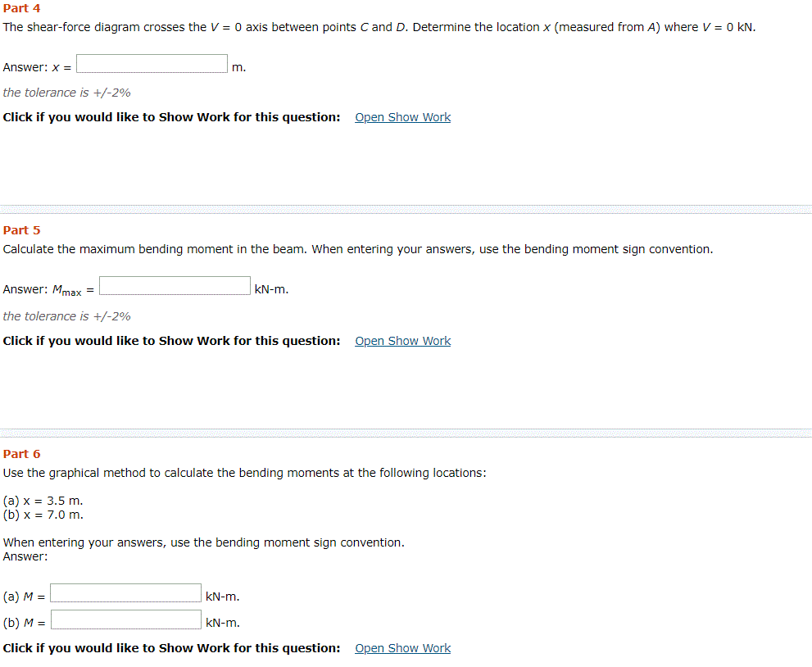Open Show Work for Part 4
This screenshot has height=667, width=812.
(x=402, y=116)
